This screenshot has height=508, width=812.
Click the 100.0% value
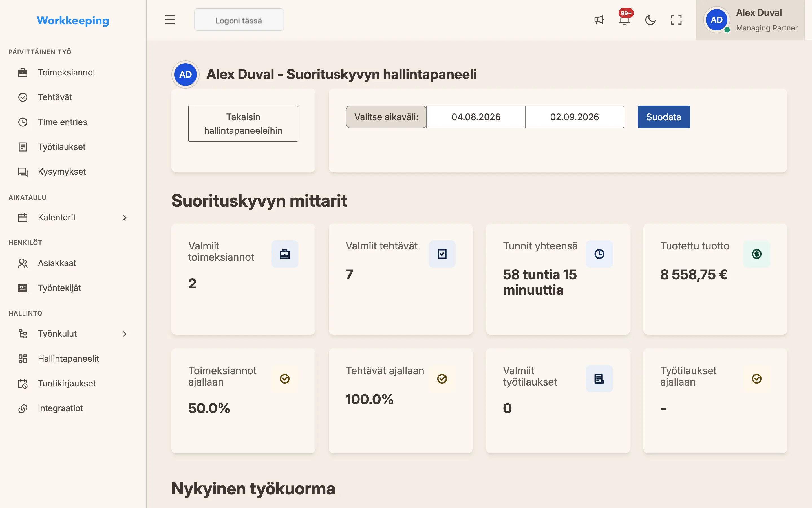point(369,399)
